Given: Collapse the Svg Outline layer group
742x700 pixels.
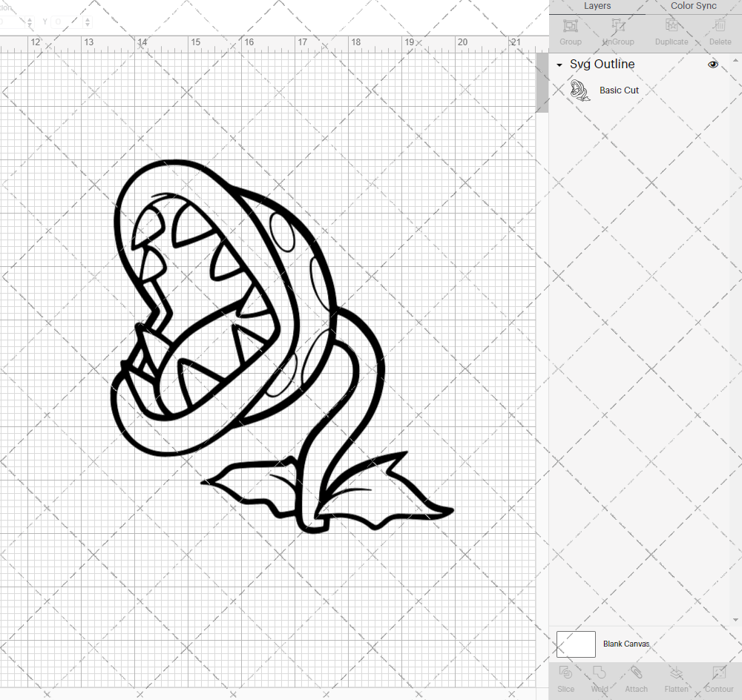Looking at the screenshot, I should tap(559, 65).
